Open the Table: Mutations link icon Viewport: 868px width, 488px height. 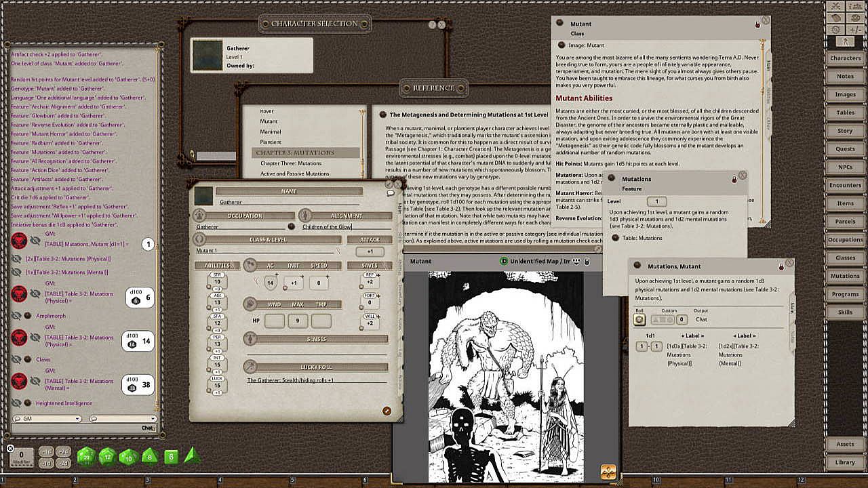point(616,238)
